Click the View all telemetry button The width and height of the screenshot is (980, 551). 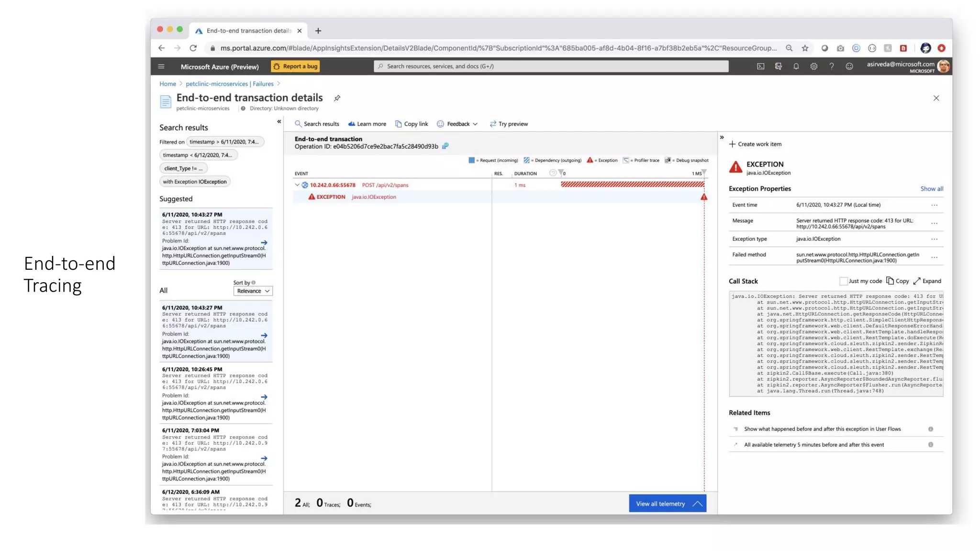tap(667, 504)
